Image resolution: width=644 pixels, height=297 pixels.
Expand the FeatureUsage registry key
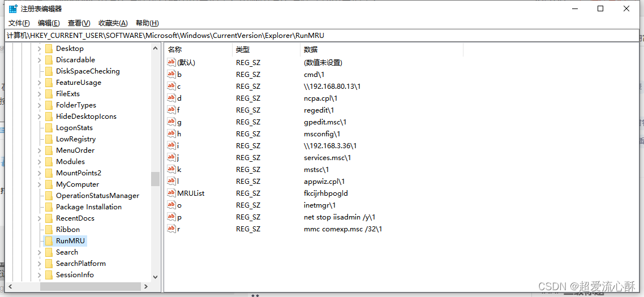pos(40,83)
